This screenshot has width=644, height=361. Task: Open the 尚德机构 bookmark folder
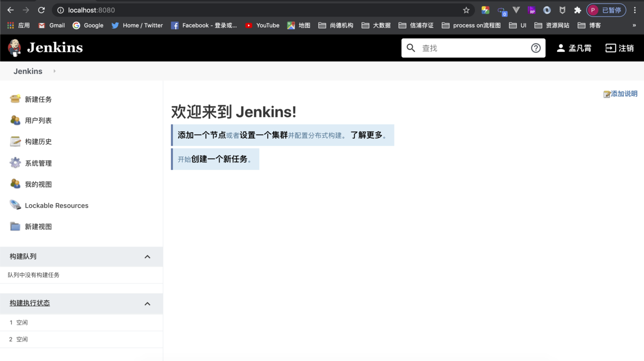(x=336, y=25)
